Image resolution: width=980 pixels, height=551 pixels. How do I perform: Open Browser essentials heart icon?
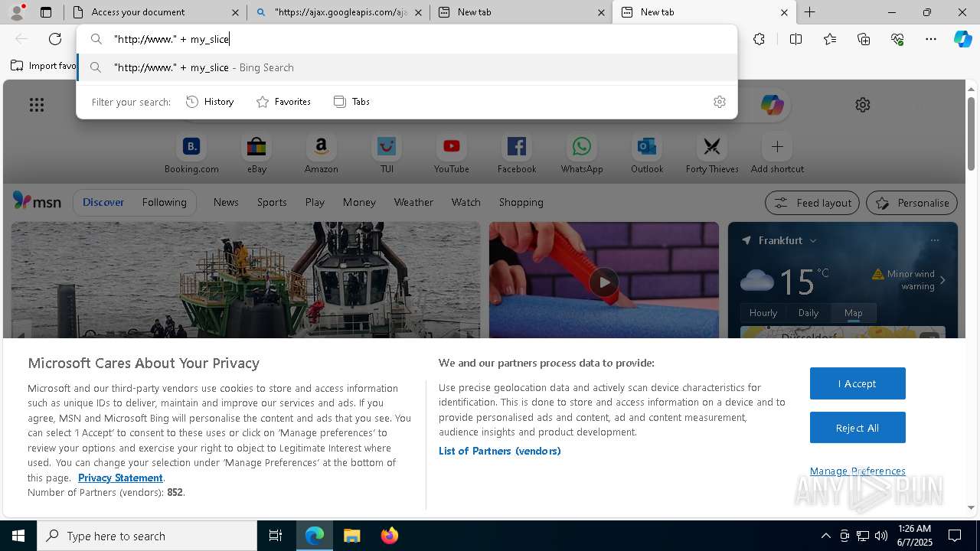click(x=897, y=39)
